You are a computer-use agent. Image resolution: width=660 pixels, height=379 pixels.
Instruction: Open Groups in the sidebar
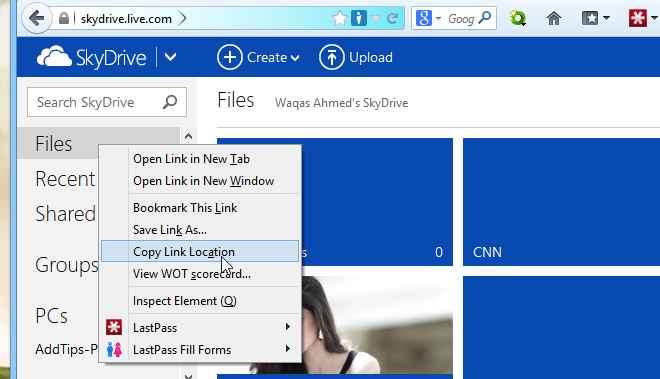pyautogui.click(x=67, y=265)
